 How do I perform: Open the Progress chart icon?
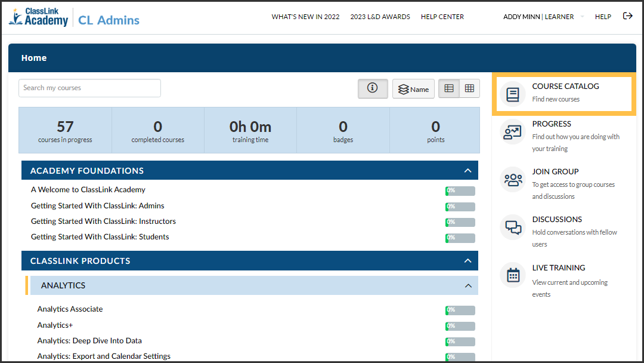(x=513, y=133)
